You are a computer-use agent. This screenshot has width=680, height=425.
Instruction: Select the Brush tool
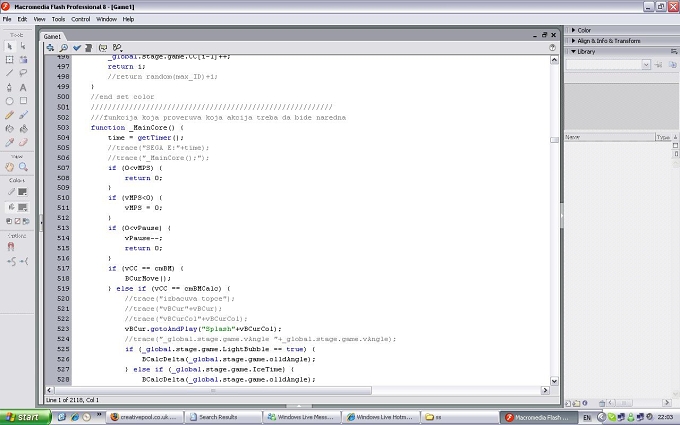(x=23, y=115)
